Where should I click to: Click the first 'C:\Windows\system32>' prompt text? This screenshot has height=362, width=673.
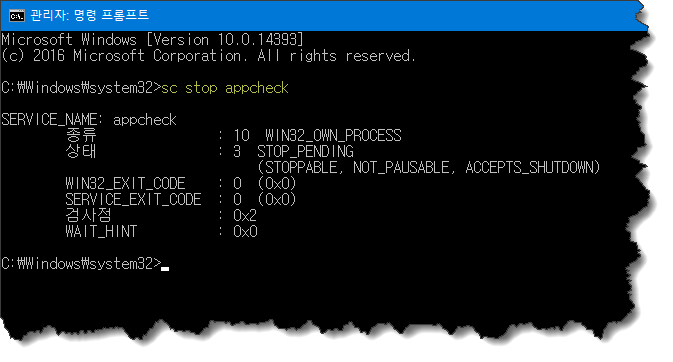tap(81, 88)
